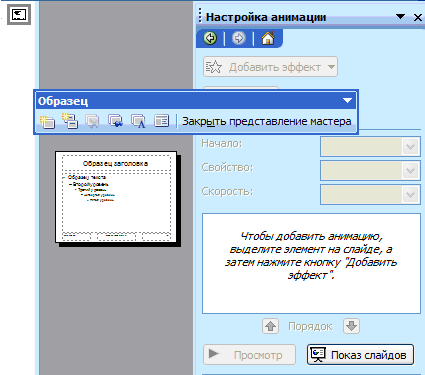Screen dimensions: 425x375
Task: Click the Образец toolbar title
Action: point(63,101)
